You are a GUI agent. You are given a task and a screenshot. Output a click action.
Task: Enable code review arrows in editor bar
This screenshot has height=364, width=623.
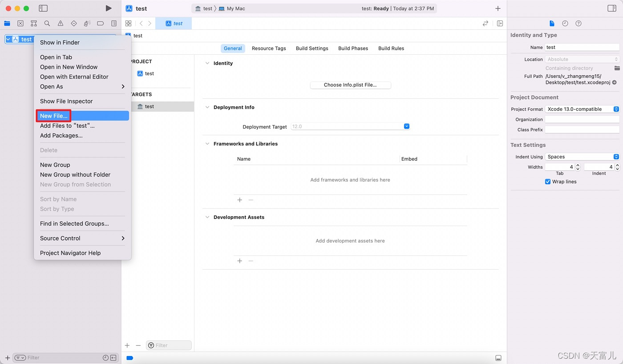click(x=485, y=23)
